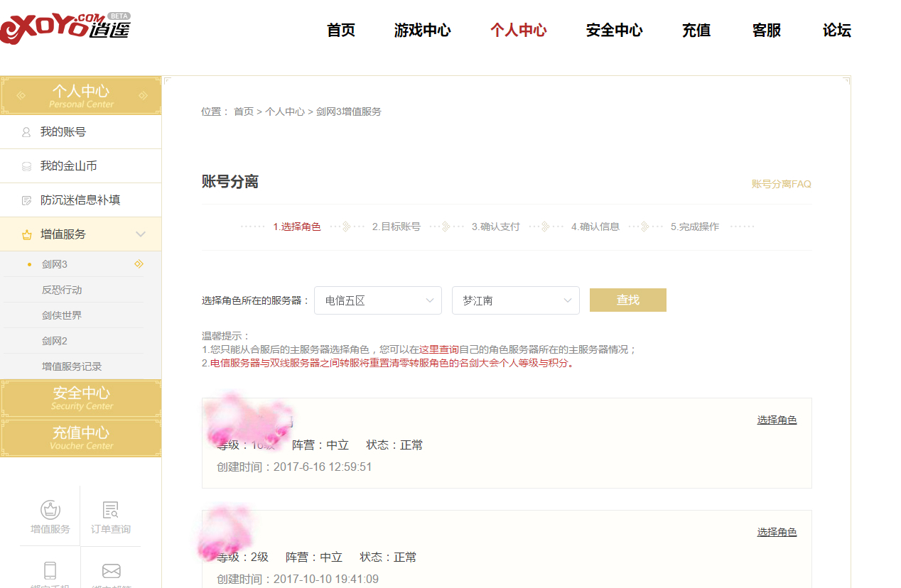This screenshot has height=588, width=901.
Task: Click the 温馨提示 heading text
Action: 226,336
